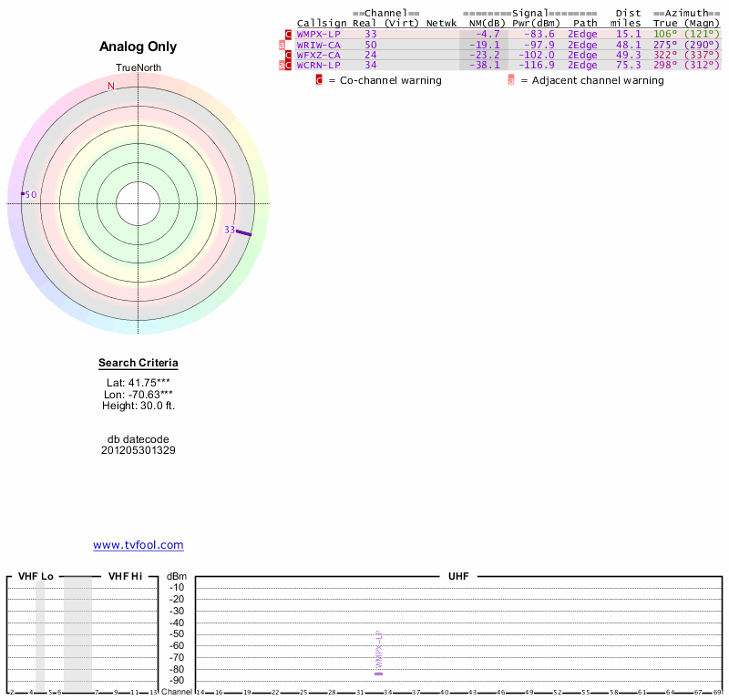This screenshot has width=729, height=700.
Task: Click the Callsign column header
Action: pyautogui.click(x=322, y=23)
